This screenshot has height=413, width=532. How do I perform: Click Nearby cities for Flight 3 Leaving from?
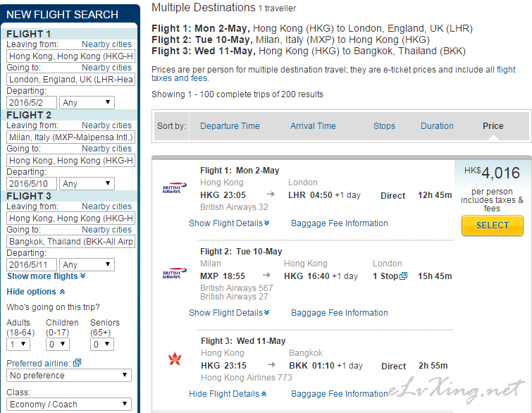[106, 207]
